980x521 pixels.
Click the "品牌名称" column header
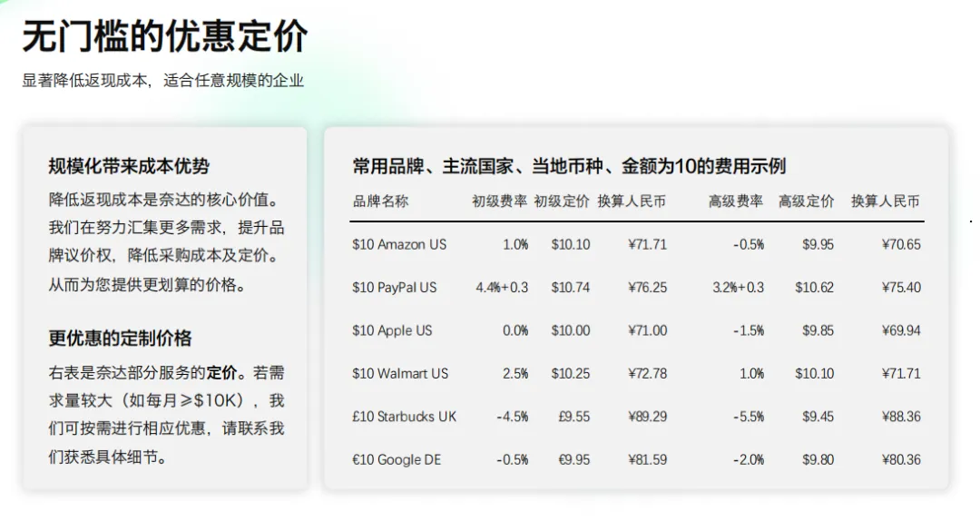(380, 202)
